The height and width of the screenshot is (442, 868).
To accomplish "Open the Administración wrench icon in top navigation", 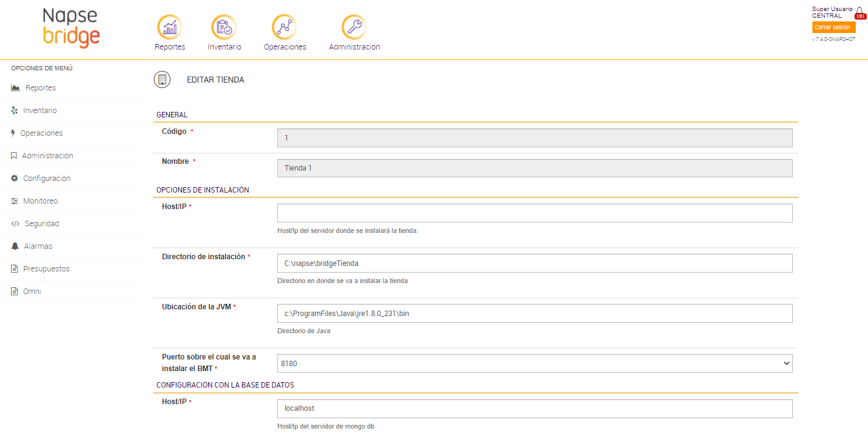I will coord(354,27).
